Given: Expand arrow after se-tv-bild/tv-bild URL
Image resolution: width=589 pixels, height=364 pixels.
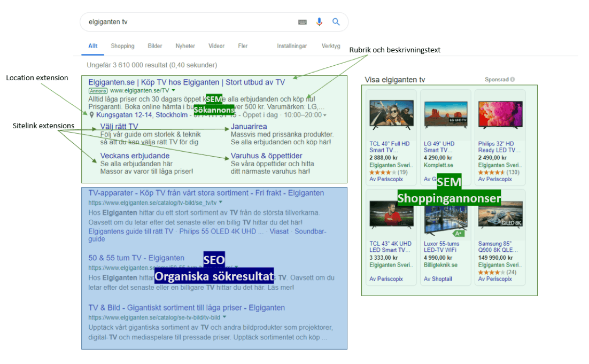Looking at the screenshot, I should (x=224, y=317).
